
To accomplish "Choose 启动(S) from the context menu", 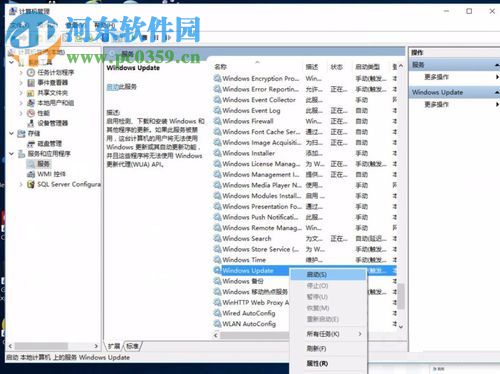I will (x=328, y=275).
